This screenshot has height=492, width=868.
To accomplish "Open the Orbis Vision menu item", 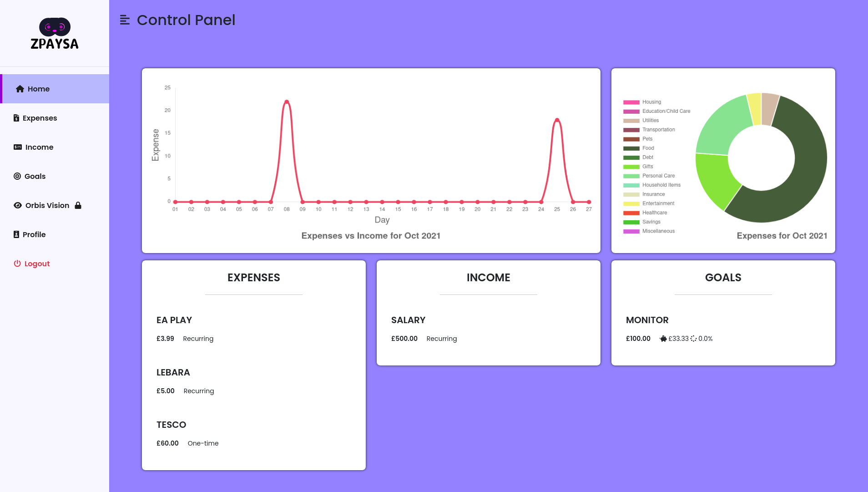I will 55,205.
